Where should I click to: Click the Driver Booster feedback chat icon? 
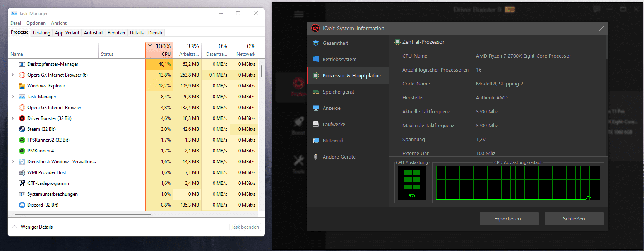[597, 9]
